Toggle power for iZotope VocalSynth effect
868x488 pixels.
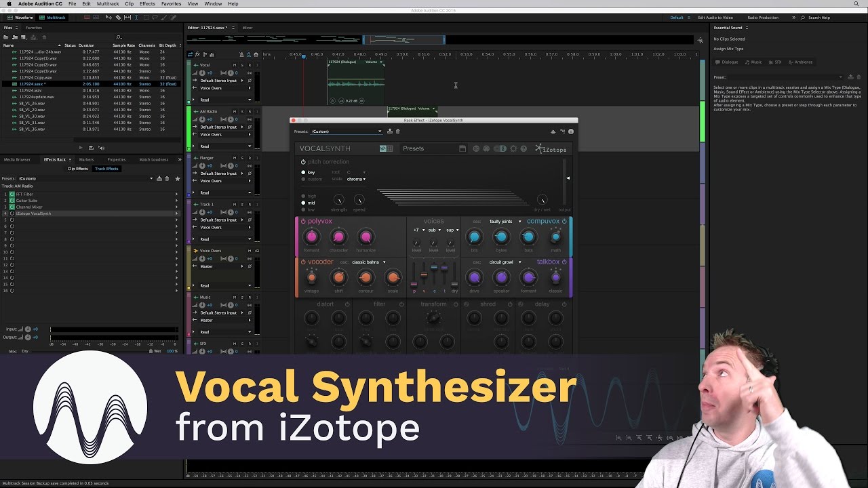click(x=12, y=213)
